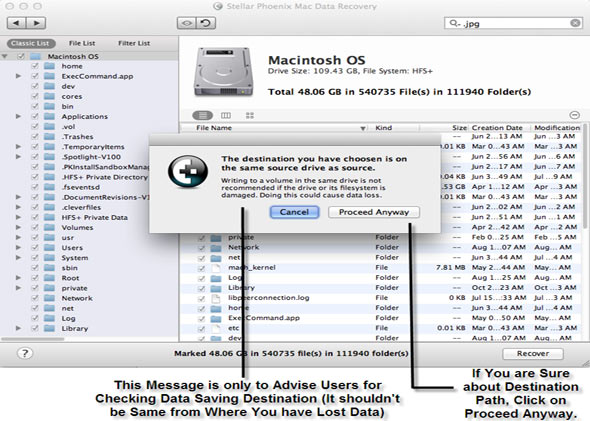Expand the Users folder in sidebar
Image resolution: width=590 pixels, height=421 pixels.
click(18, 248)
